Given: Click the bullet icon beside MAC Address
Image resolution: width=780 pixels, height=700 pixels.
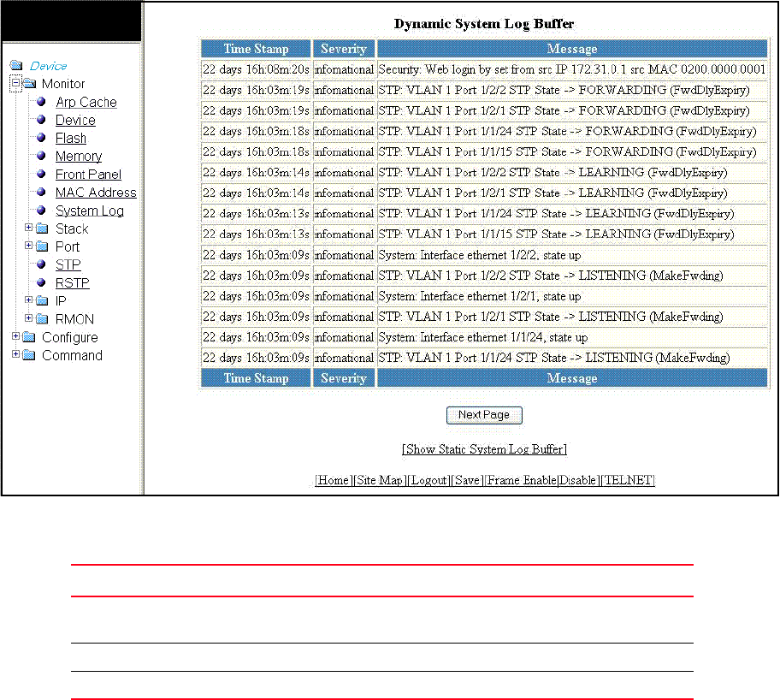Looking at the screenshot, I should [x=42, y=192].
